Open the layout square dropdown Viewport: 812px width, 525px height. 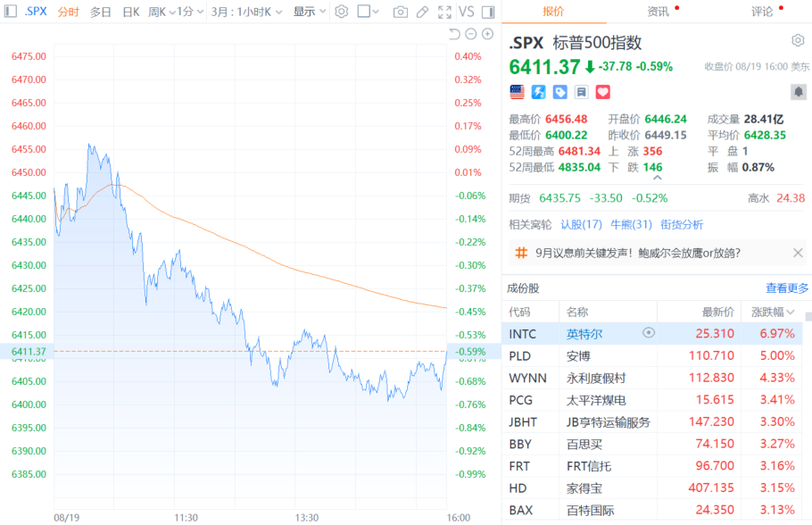coord(369,12)
